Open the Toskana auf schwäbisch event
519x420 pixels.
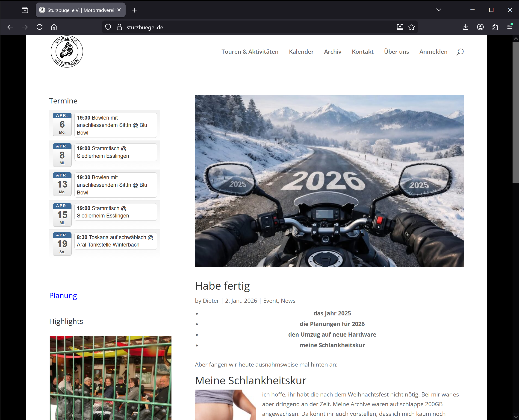coord(115,241)
